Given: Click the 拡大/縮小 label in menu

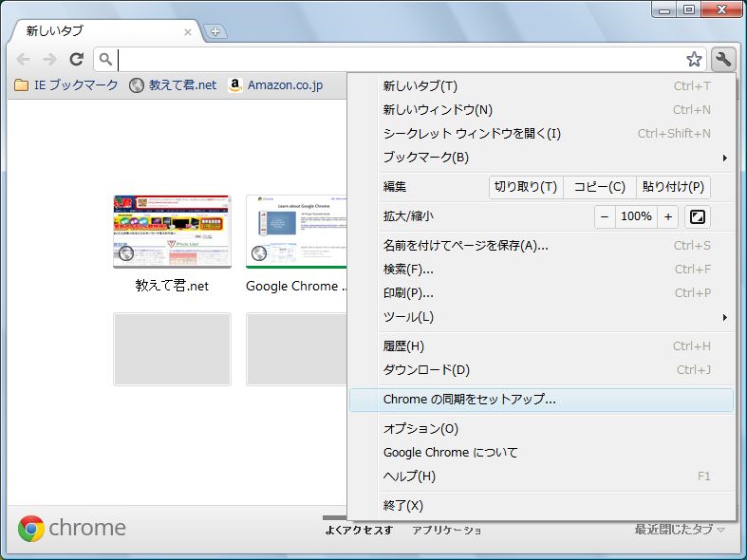Looking at the screenshot, I should [x=409, y=216].
